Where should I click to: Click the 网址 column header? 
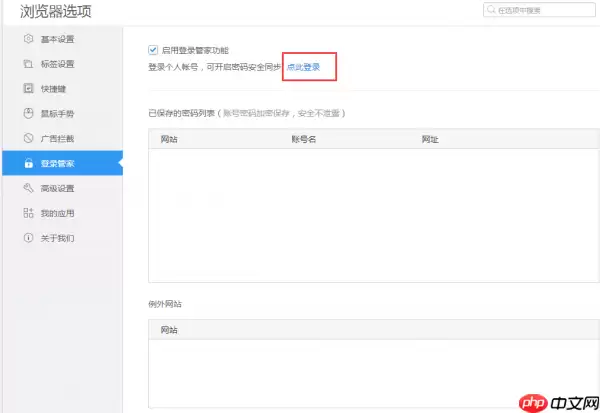(x=430, y=139)
